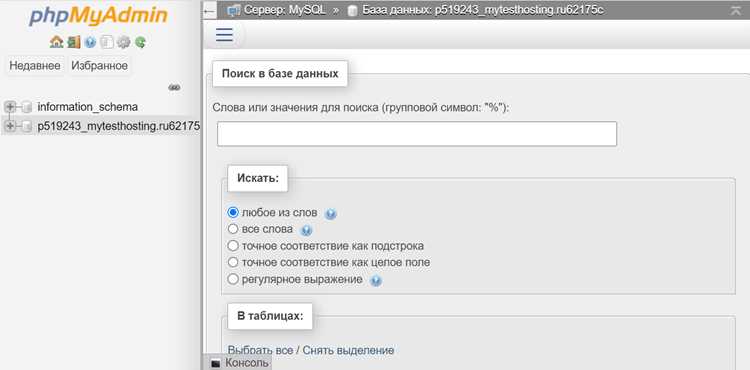The height and width of the screenshot is (370, 750).
Task: Open navigation panel settings gear icon
Action: tap(123, 43)
